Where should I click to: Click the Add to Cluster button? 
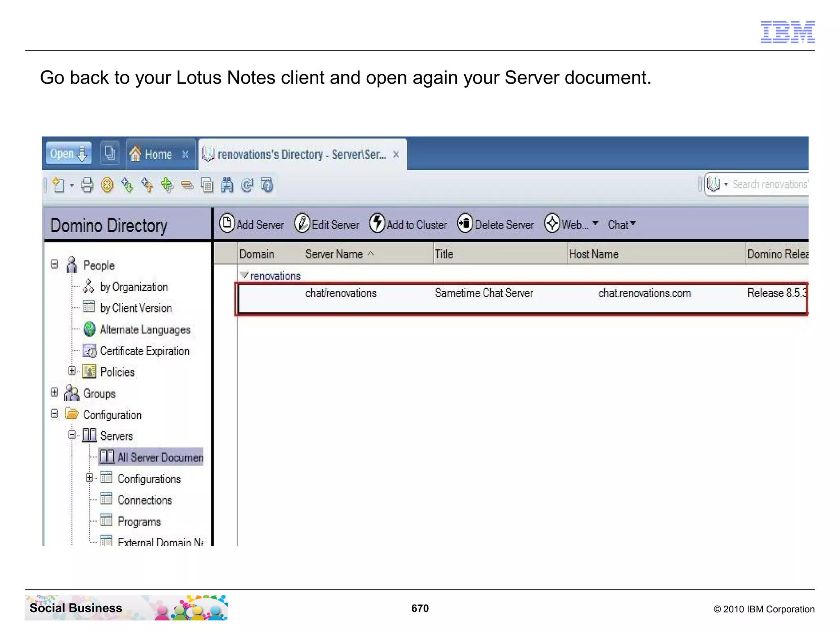[408, 224]
